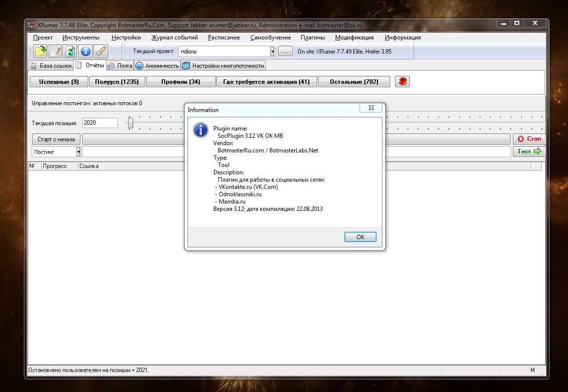Click the BotmasterRu.com vendor text
The height and width of the screenshot is (392, 568).
[268, 150]
